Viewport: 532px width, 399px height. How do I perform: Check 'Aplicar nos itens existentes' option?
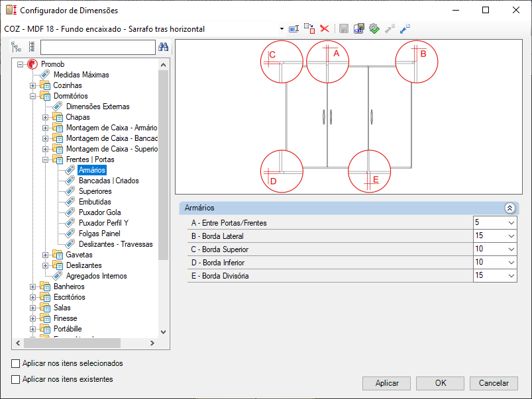point(16,379)
